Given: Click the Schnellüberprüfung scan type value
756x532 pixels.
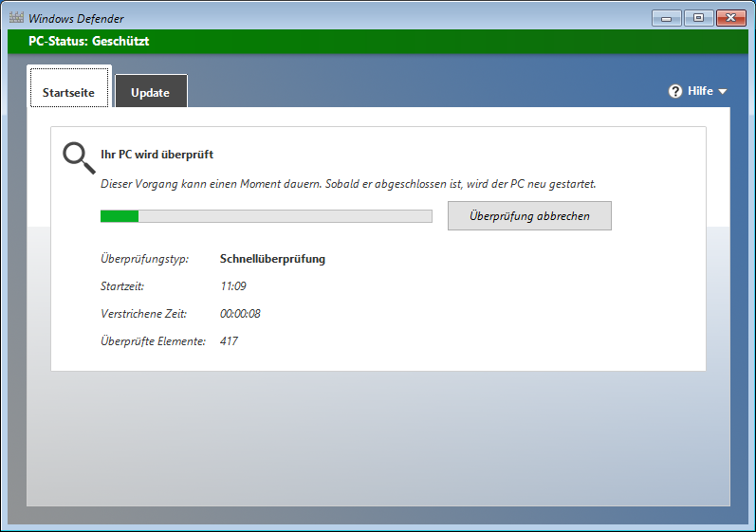Looking at the screenshot, I should 272,259.
